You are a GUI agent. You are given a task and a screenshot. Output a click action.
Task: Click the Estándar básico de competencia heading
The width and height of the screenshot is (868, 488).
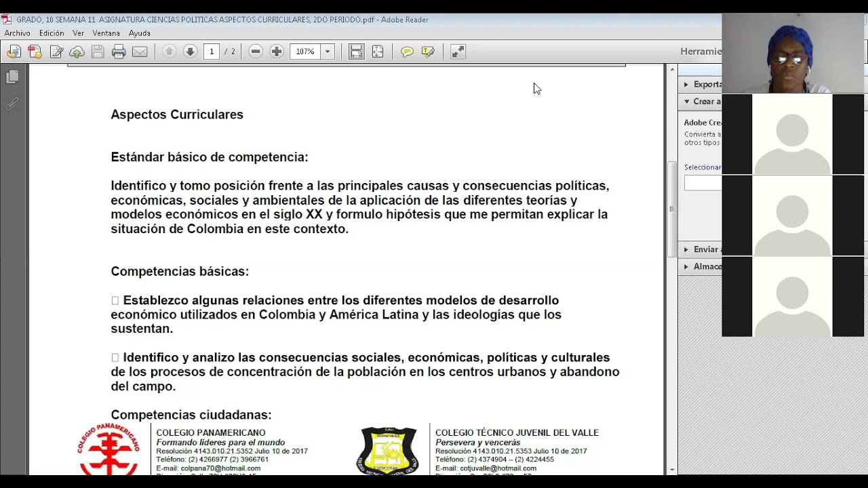tap(210, 157)
